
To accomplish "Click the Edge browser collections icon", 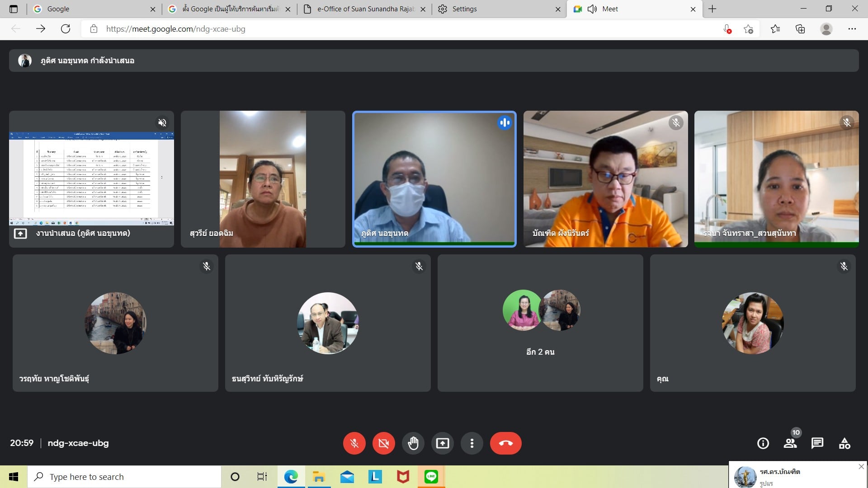I will click(800, 29).
